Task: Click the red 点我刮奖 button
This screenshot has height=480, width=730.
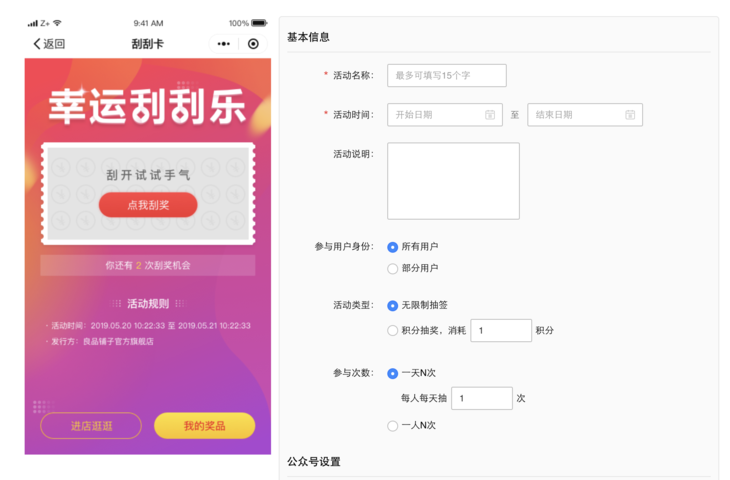Action: pos(148,205)
